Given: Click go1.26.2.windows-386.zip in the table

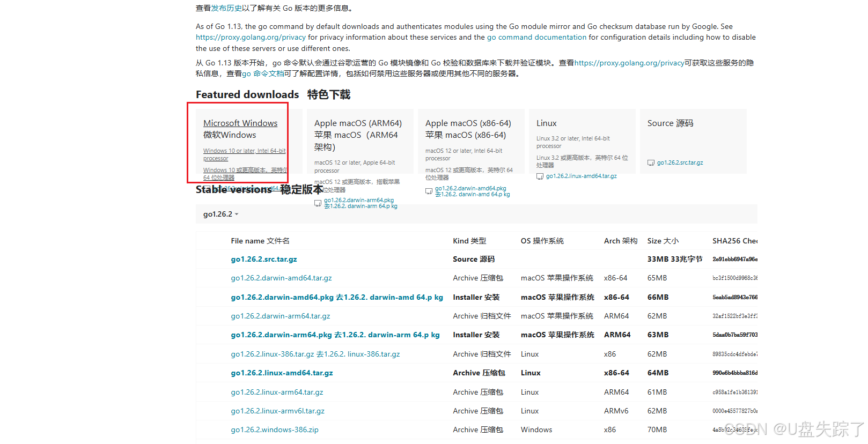Looking at the screenshot, I should tap(275, 430).
